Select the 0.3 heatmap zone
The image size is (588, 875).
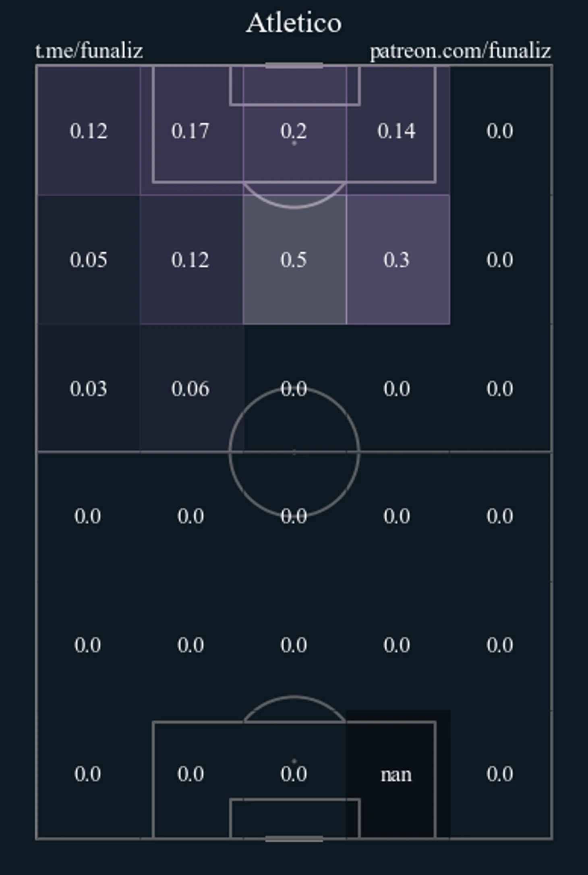398,260
